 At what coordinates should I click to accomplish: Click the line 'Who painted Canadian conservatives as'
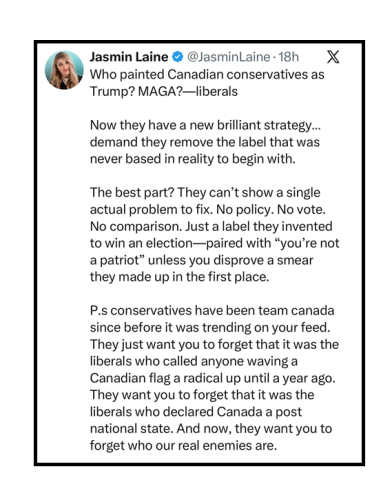tap(207, 75)
